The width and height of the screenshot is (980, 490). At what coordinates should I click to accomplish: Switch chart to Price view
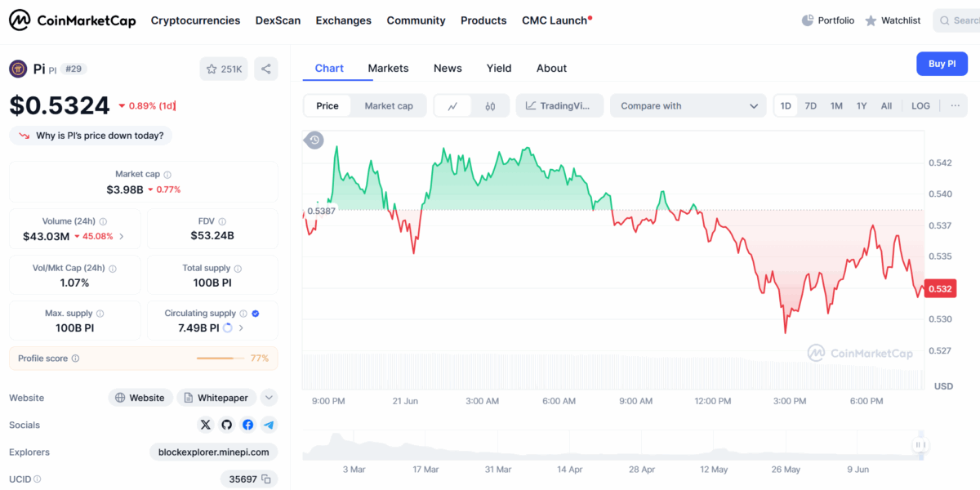[327, 105]
